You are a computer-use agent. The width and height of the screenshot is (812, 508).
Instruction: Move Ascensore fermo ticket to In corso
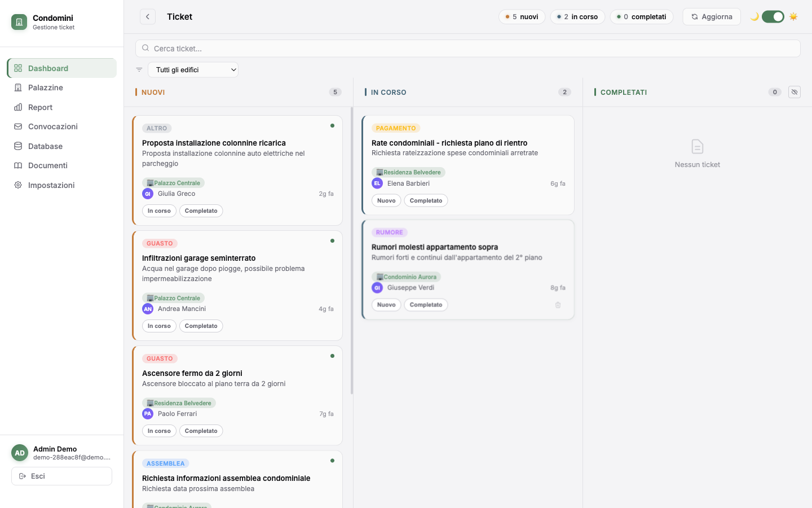click(x=159, y=431)
